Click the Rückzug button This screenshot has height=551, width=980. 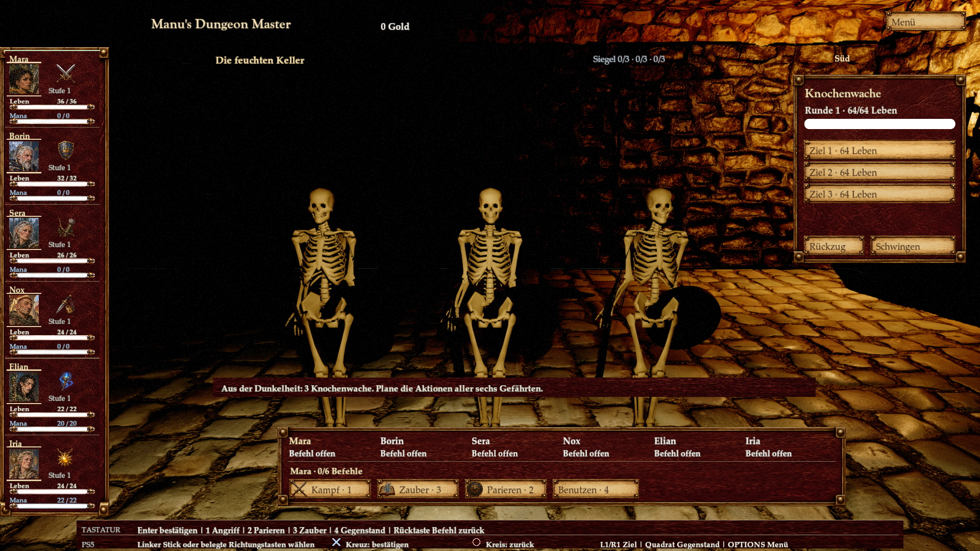[x=834, y=246]
